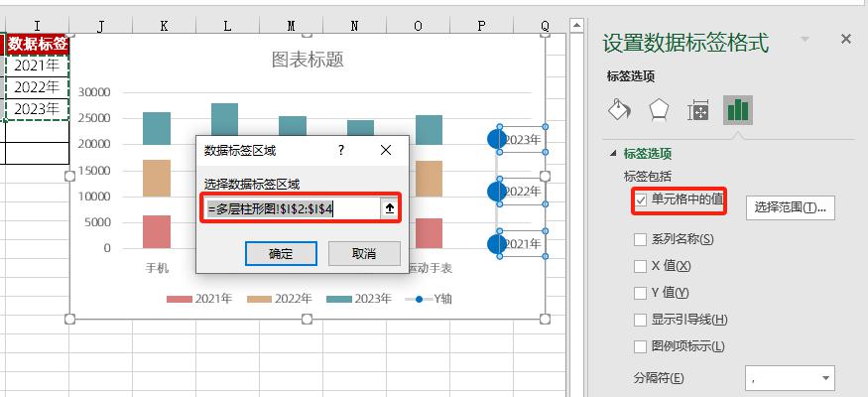Image resolution: width=868 pixels, height=397 pixels.
Task: Collapse range with the upward arrow icon
Action: 390,208
